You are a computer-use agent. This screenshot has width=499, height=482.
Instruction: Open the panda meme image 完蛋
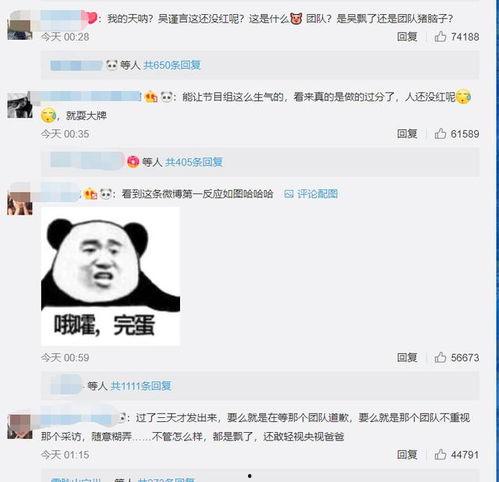(x=110, y=276)
